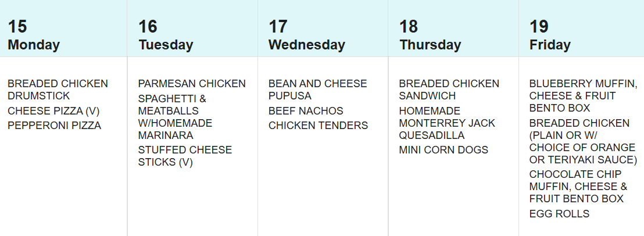The image size is (644, 236).
Task: Click the Monday 15 day header
Action: (x=34, y=35)
